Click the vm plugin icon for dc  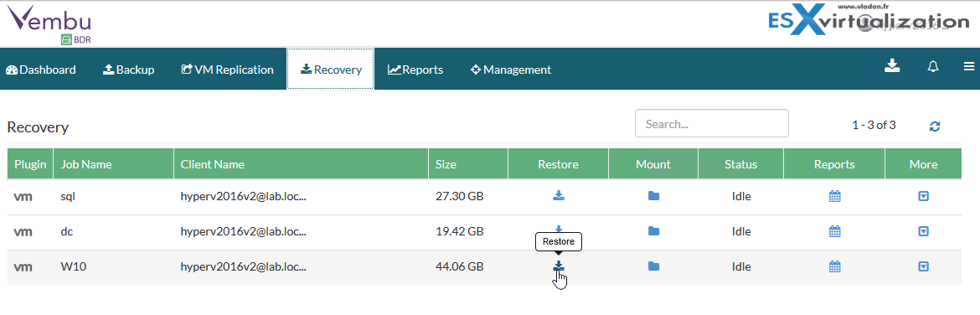[23, 232]
